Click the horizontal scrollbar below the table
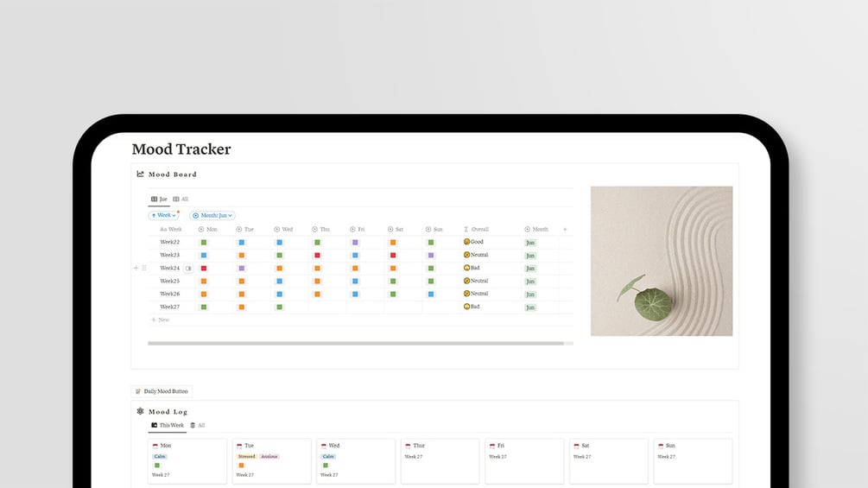 click(x=355, y=344)
